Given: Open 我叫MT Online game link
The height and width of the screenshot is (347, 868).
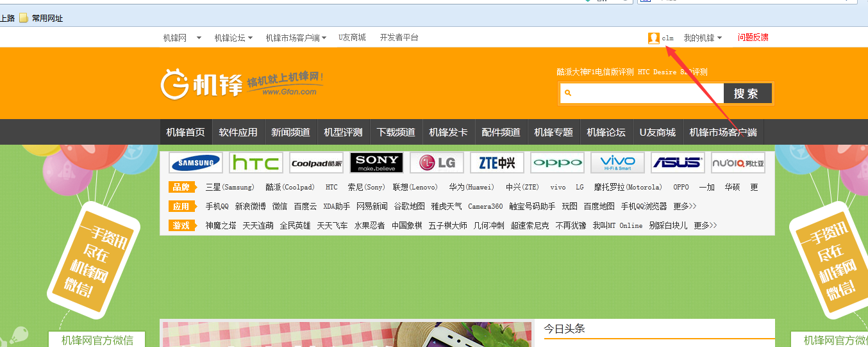Looking at the screenshot, I should point(617,225).
